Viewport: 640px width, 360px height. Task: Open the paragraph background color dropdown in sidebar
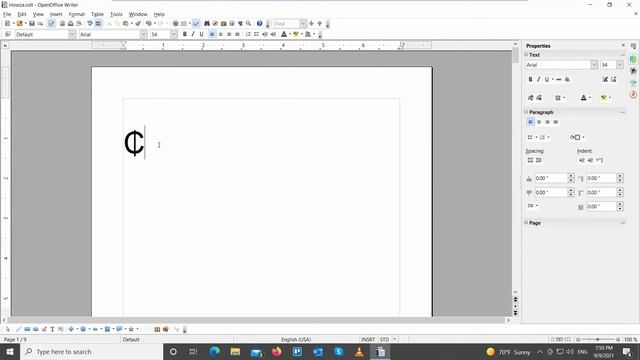point(583,138)
